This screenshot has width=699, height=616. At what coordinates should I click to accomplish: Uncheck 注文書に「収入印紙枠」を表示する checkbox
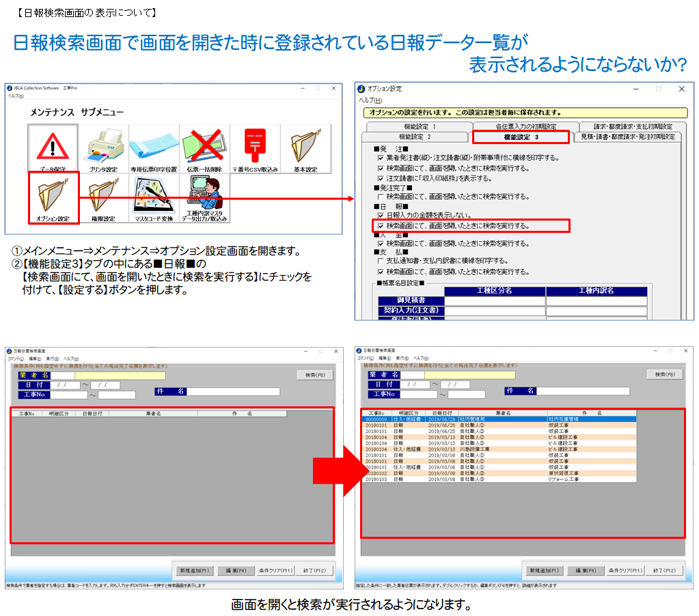[x=381, y=178]
